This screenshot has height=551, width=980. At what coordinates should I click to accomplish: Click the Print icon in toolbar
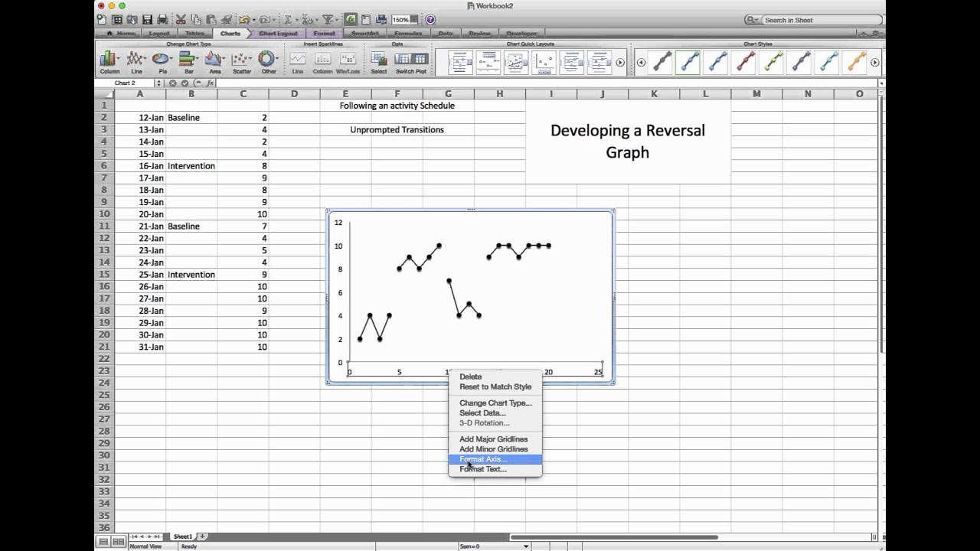point(162,20)
